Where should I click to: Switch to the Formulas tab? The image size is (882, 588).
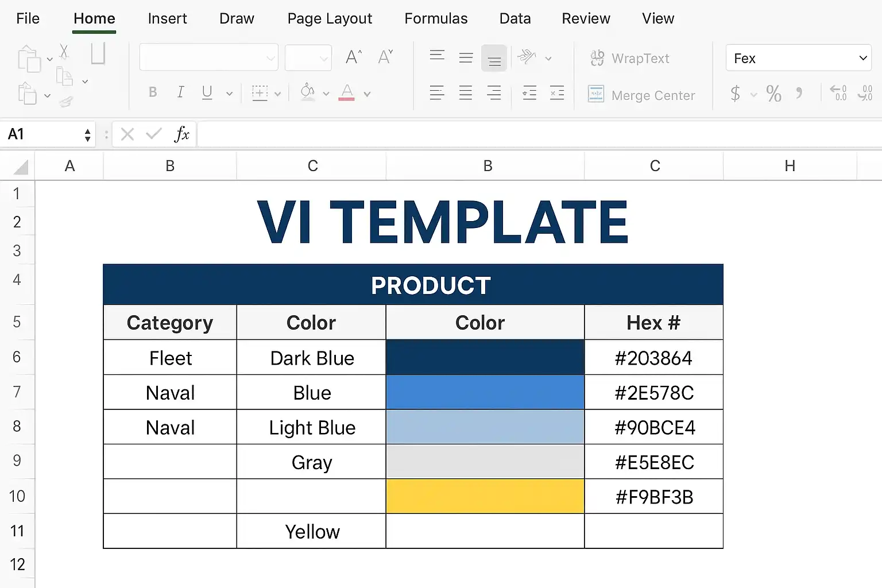(436, 18)
